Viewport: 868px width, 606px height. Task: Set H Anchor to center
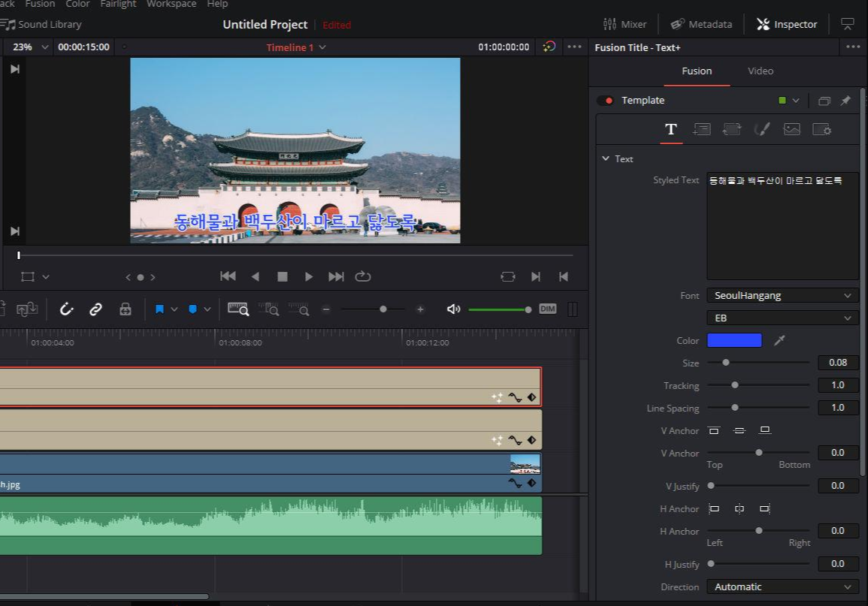[x=739, y=508]
